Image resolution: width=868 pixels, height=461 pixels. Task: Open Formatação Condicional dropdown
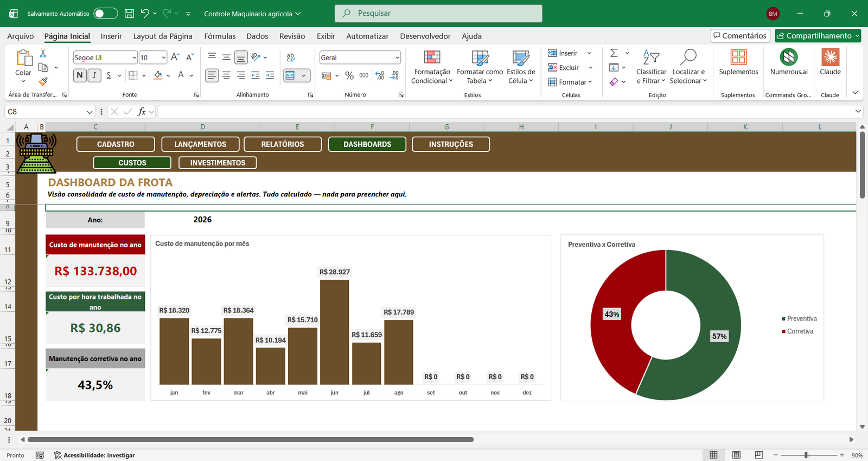coord(432,67)
